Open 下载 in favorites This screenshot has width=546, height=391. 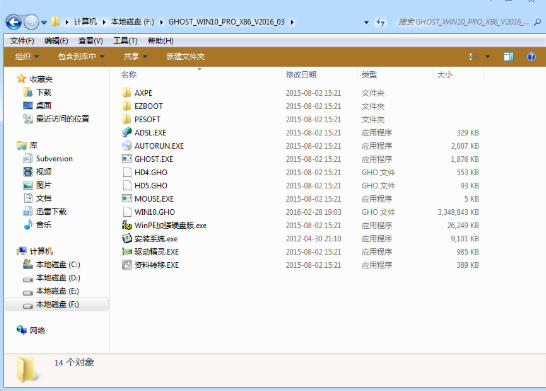[x=37, y=92]
